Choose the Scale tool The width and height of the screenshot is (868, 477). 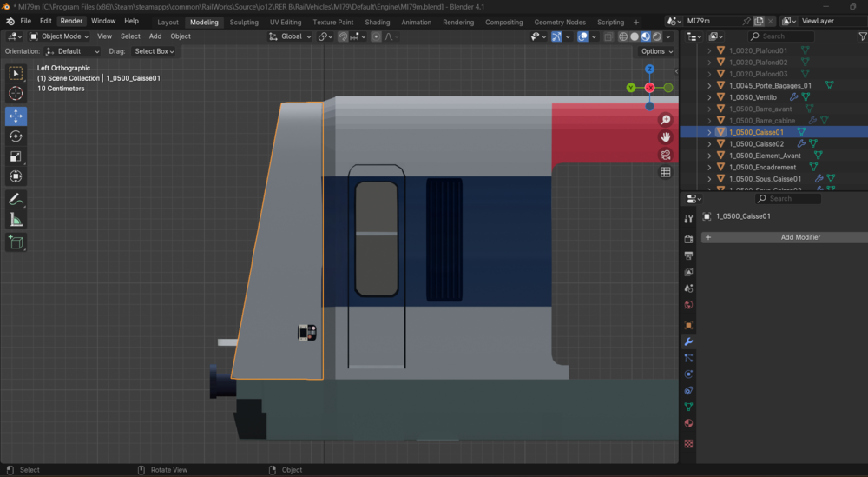coord(16,156)
